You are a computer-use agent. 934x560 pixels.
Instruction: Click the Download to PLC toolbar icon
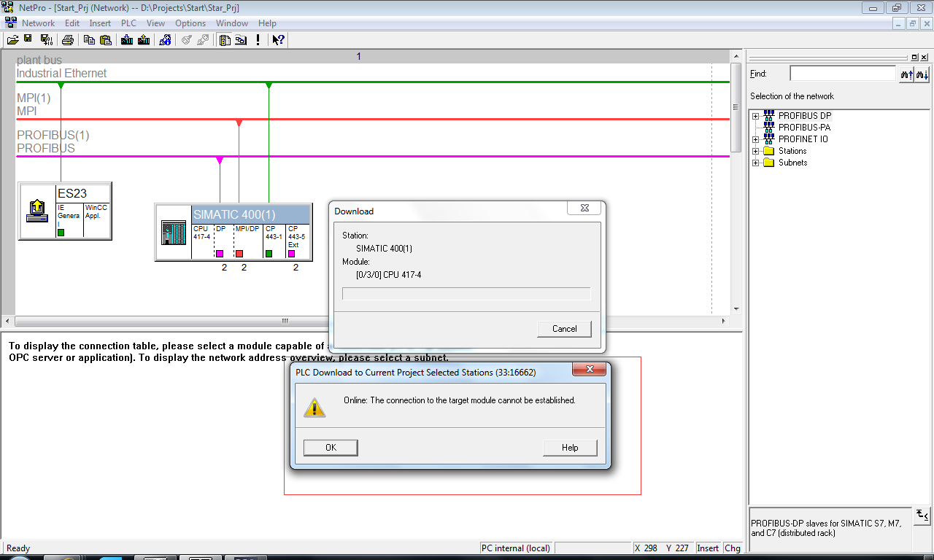coord(127,39)
